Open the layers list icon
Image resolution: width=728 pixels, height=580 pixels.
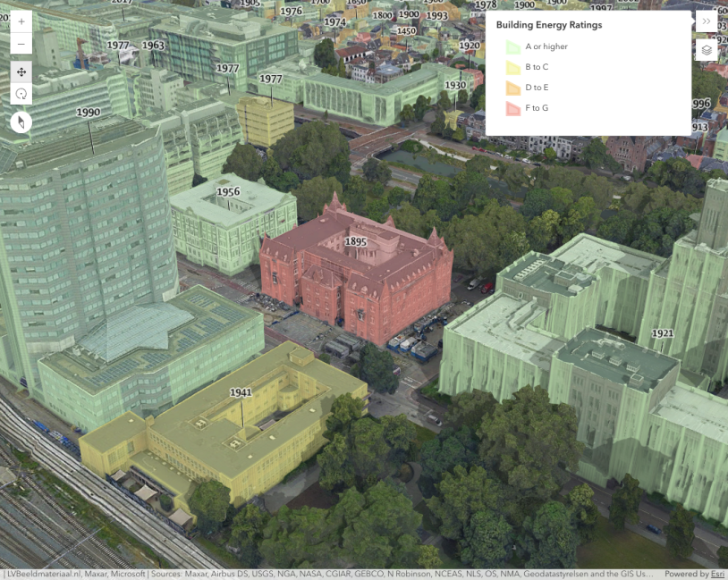tap(707, 51)
